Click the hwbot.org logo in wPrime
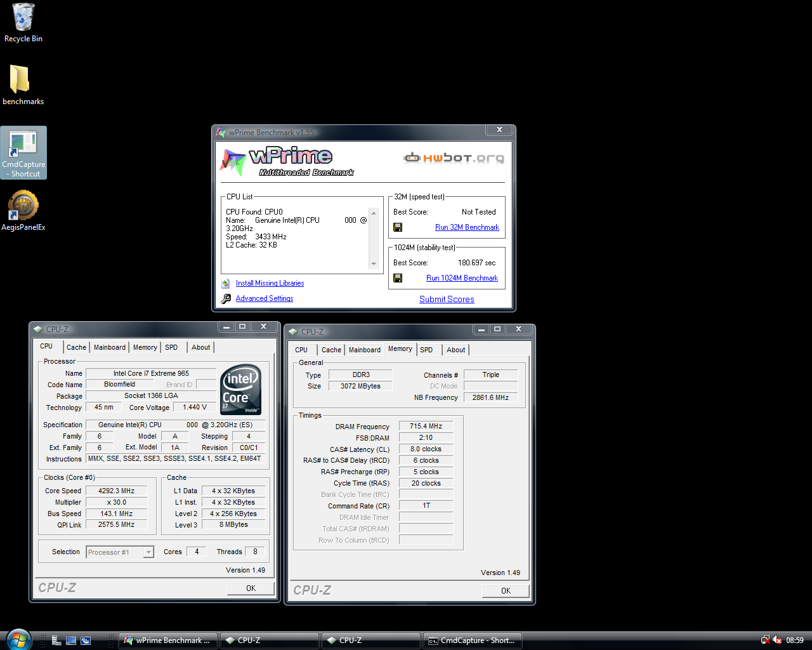Screen dimensions: 812x650 [454, 158]
